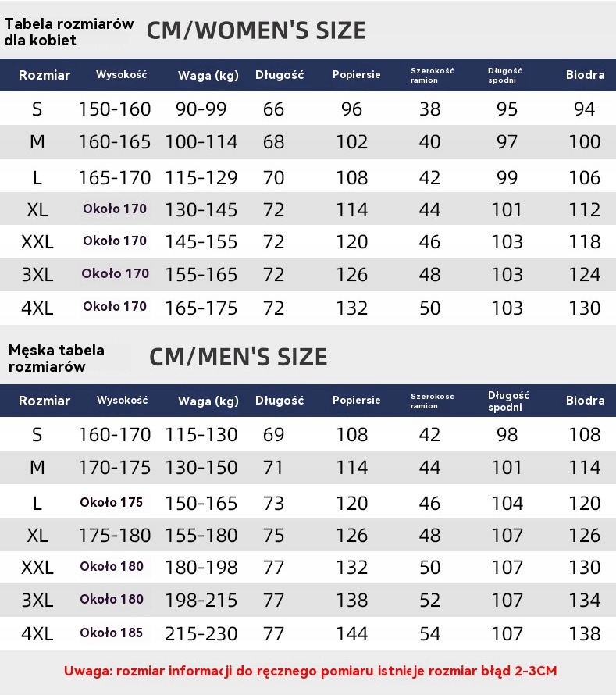616x695 pixels.
Task: Select the women's S size row label
Action: [x=37, y=109]
